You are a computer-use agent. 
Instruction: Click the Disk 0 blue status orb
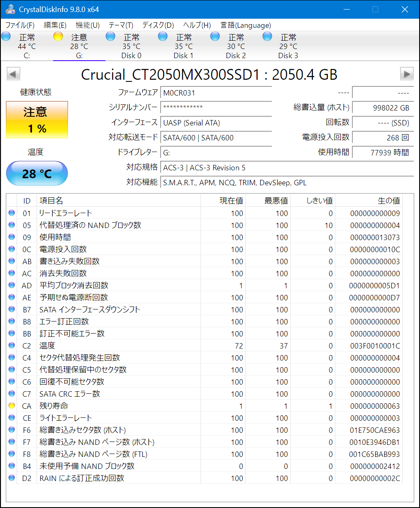point(110,37)
